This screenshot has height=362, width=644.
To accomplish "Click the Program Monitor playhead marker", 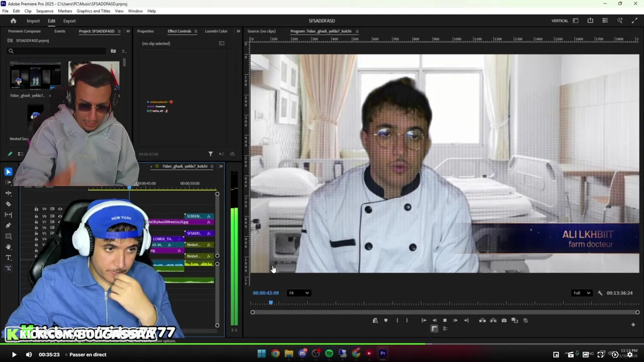I will tap(271, 303).
